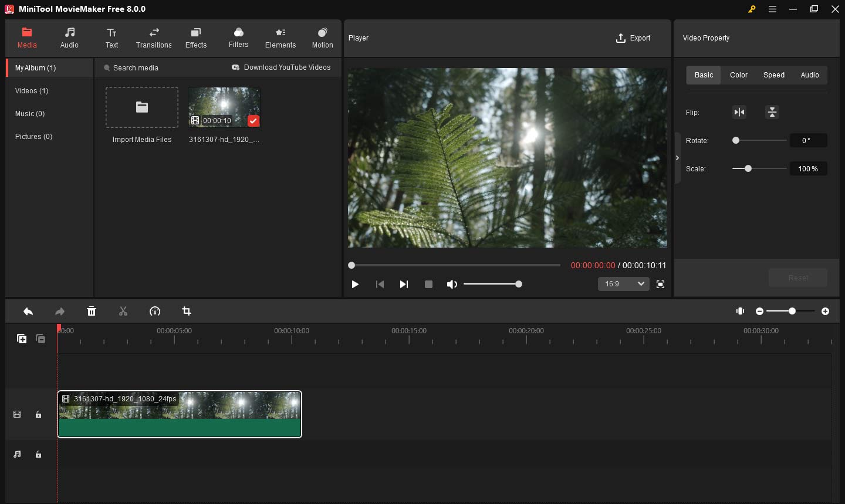The height and width of the screenshot is (504, 845).
Task: Click the video track film icon
Action: pyautogui.click(x=17, y=414)
